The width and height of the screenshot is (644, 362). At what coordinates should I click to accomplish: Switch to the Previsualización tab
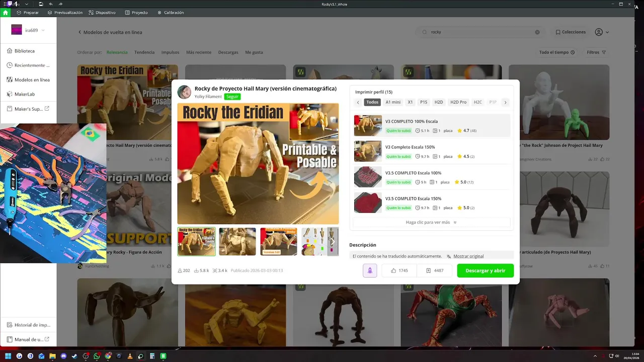[x=65, y=13]
